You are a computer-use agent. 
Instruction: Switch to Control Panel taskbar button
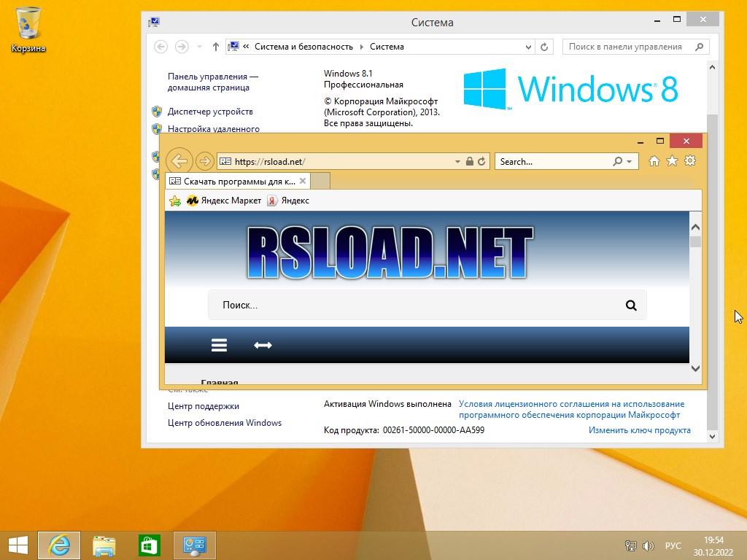(194, 545)
